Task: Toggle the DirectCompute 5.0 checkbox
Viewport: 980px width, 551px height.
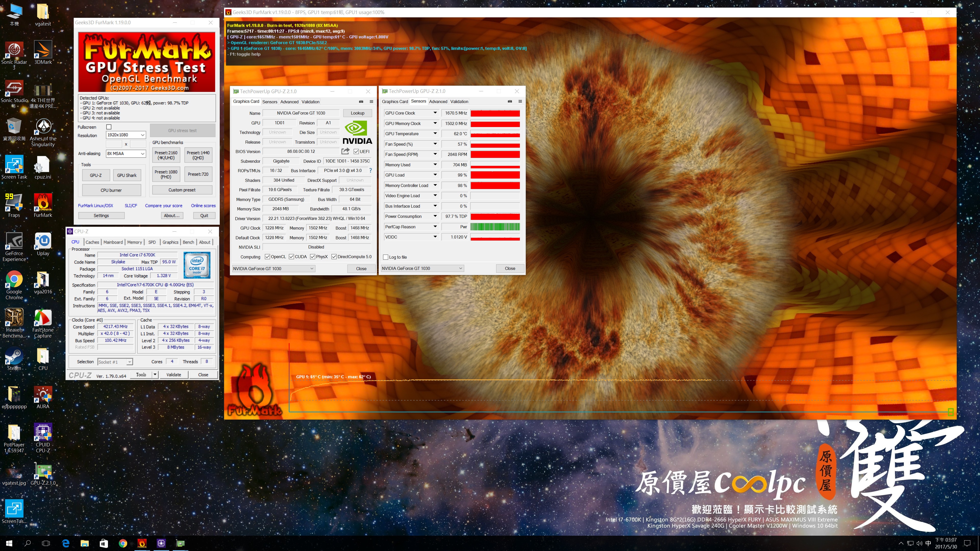Action: pos(334,257)
